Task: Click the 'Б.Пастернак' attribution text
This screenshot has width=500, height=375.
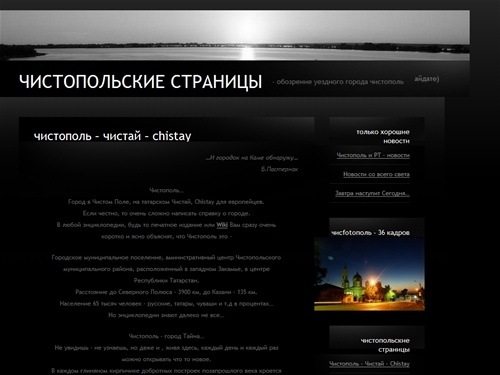Action: 279,169
